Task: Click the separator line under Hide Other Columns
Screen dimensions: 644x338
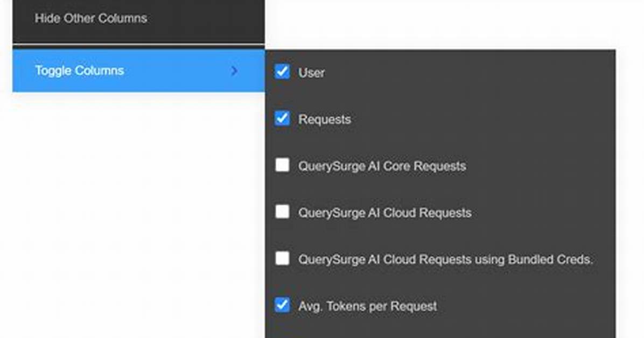Action: coord(138,44)
